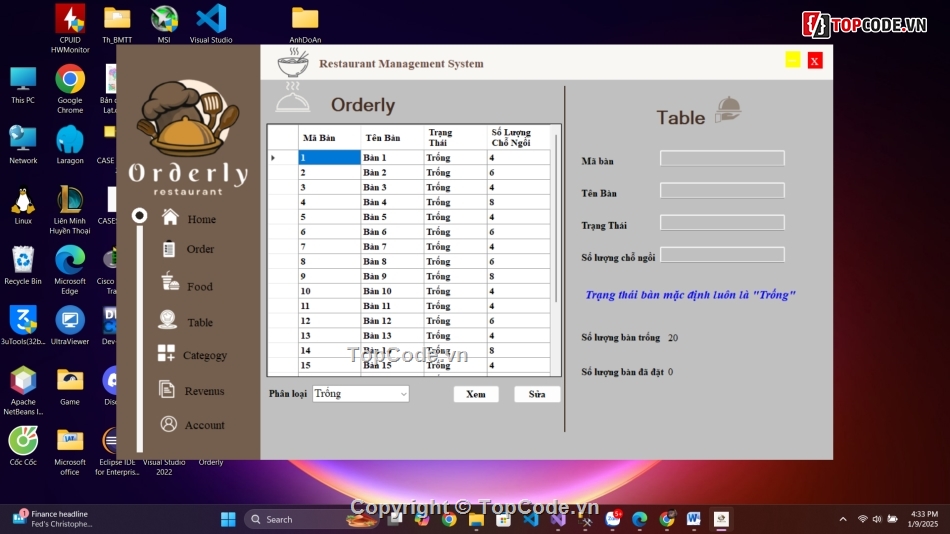
Task: Open the Revenus section
Action: [204, 391]
